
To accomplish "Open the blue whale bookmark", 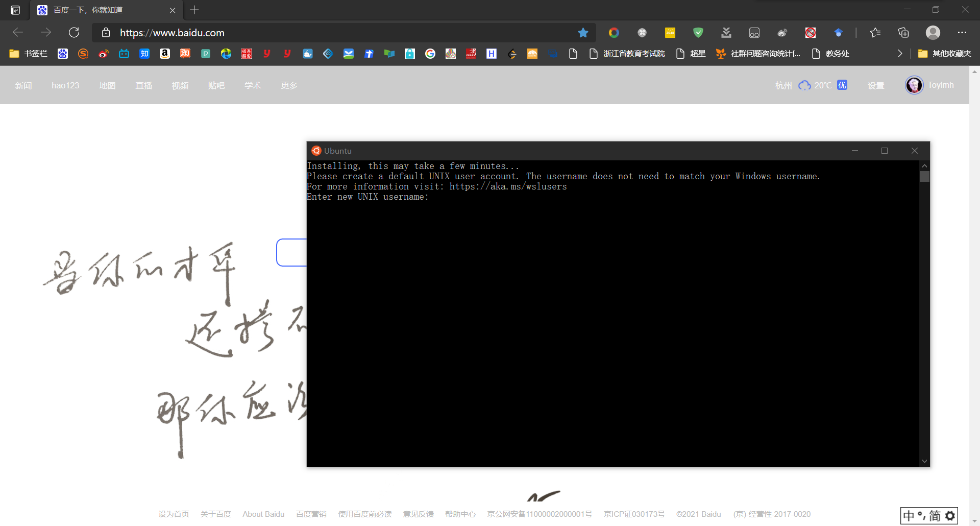I will [x=308, y=54].
